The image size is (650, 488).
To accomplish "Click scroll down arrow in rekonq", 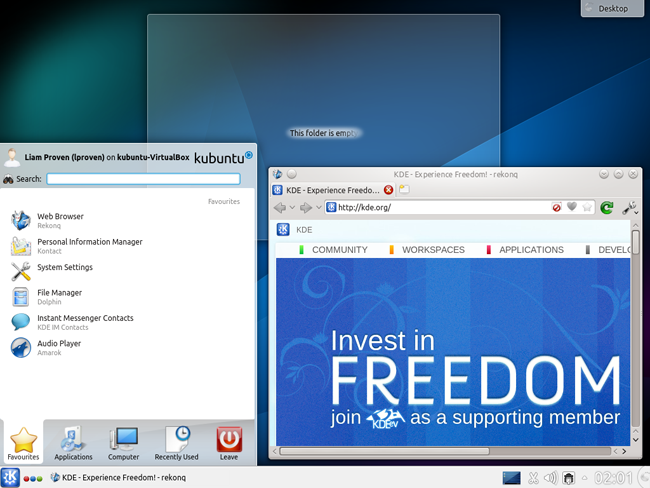I will tap(635, 440).
